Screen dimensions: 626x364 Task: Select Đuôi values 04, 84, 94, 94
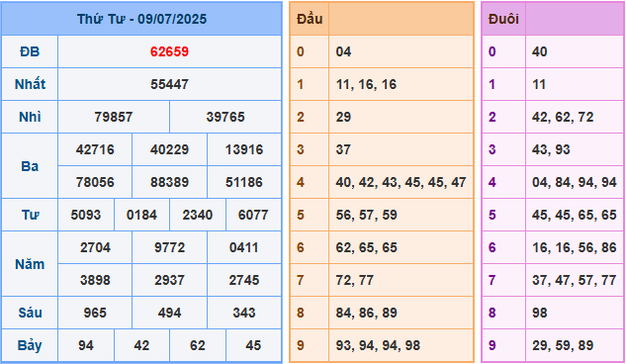(575, 182)
